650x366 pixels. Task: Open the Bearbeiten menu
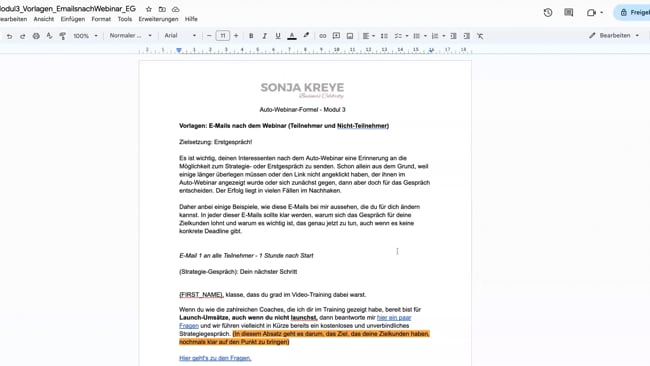(13, 19)
